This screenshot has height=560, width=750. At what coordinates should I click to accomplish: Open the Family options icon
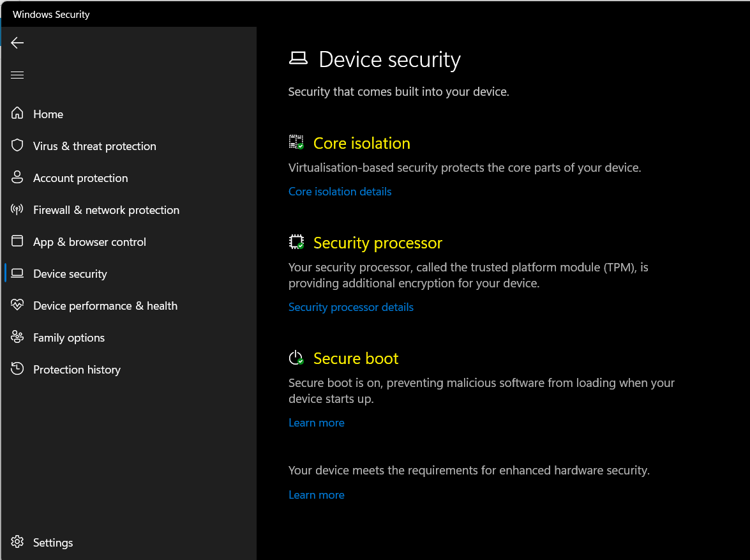point(17,337)
